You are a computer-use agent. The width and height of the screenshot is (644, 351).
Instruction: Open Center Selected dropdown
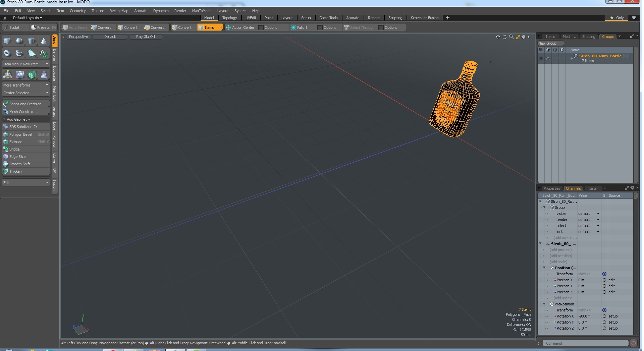26,93
